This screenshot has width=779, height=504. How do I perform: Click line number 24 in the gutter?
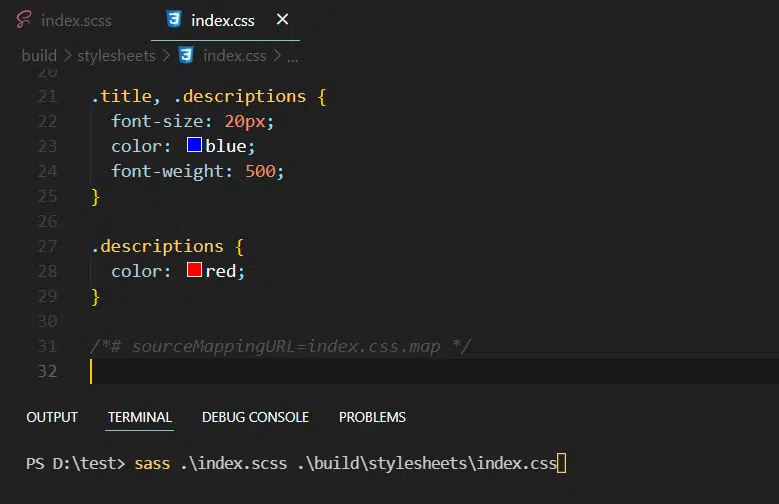[47, 171]
